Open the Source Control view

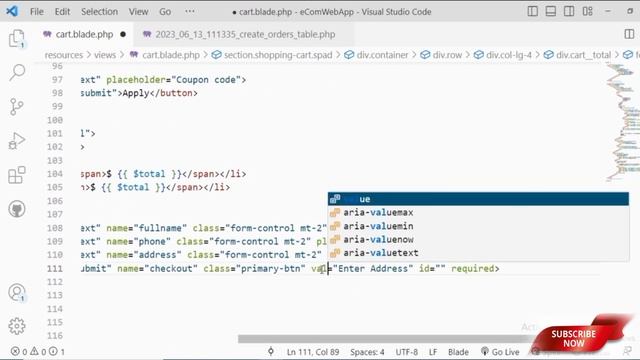16,107
